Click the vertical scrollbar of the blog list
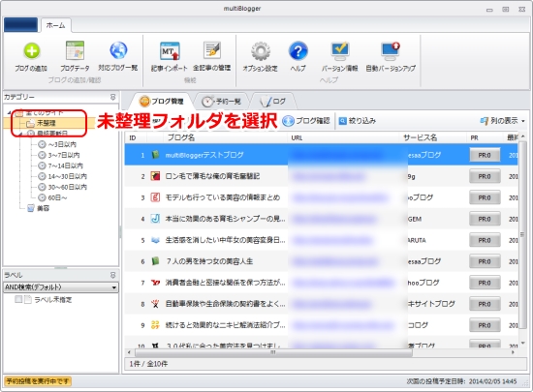The image size is (533, 392). [522, 234]
